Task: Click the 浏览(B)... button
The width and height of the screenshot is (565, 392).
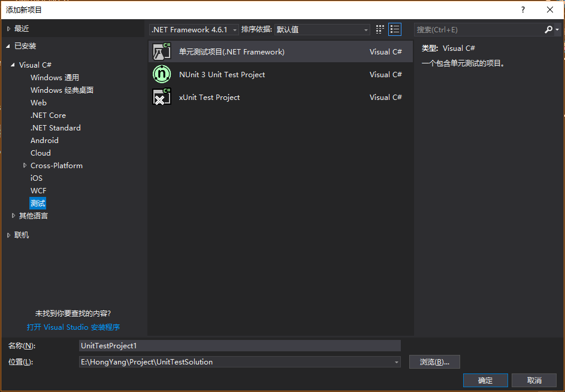Action: pos(434,362)
